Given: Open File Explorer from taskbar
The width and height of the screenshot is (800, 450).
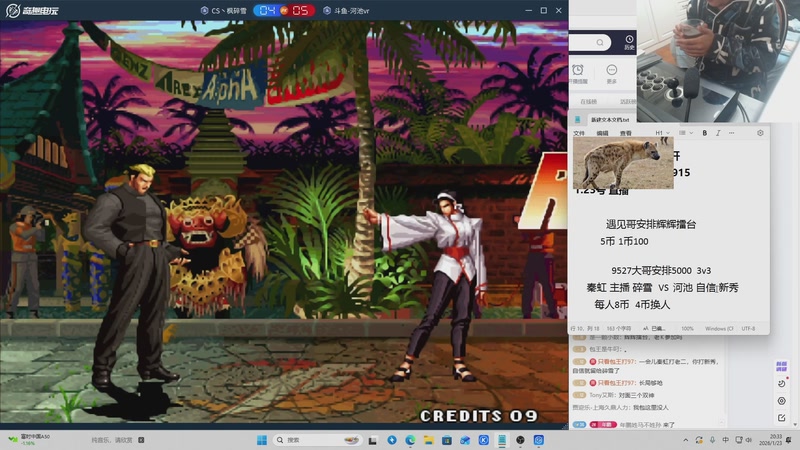Looking at the screenshot, I should pos(429,440).
